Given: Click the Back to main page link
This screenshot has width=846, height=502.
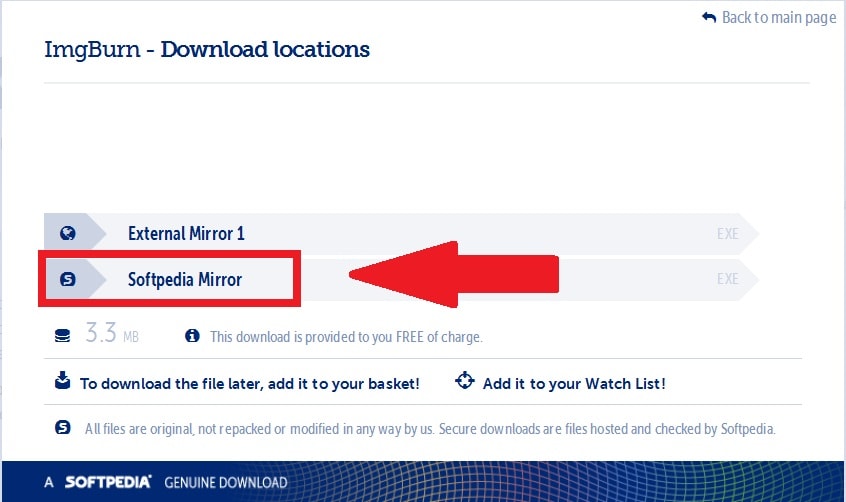Looking at the screenshot, I should tap(779, 18).
